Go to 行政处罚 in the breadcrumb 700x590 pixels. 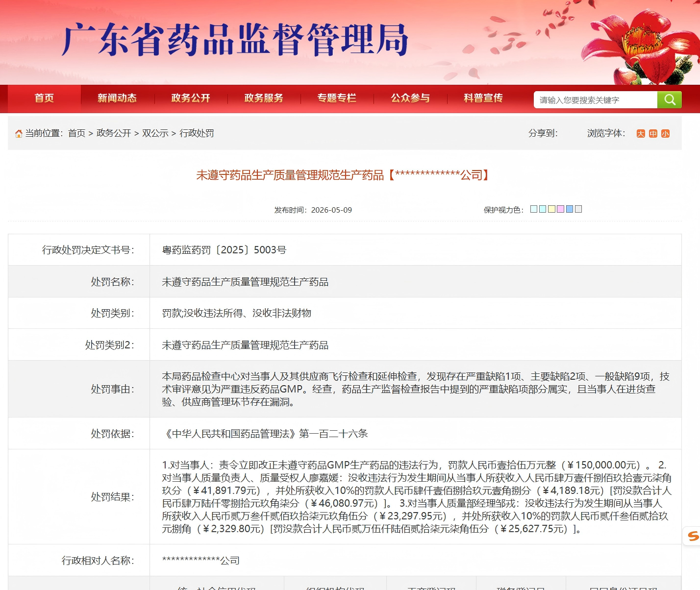coord(197,133)
